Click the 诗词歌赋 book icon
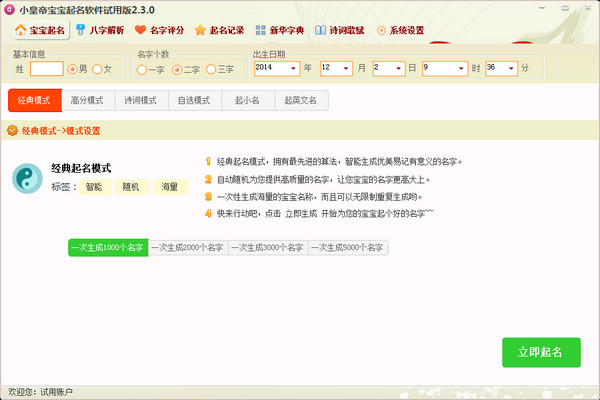This screenshot has width=600, height=400. [x=320, y=30]
